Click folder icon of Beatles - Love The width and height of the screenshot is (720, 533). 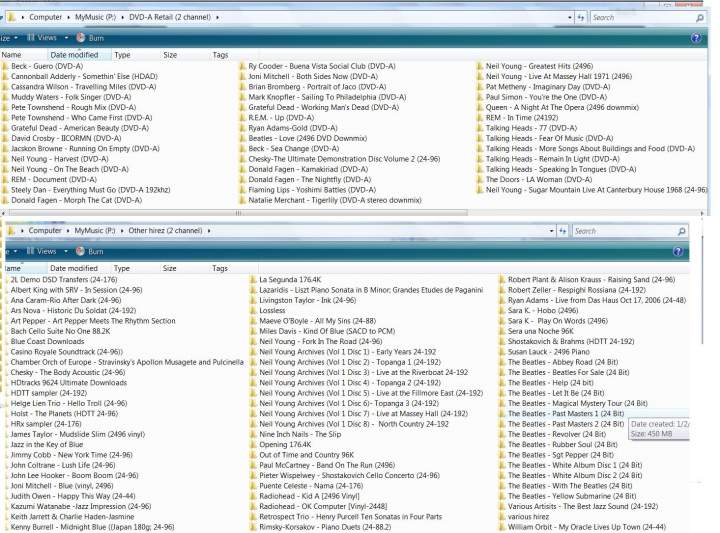coord(242,138)
